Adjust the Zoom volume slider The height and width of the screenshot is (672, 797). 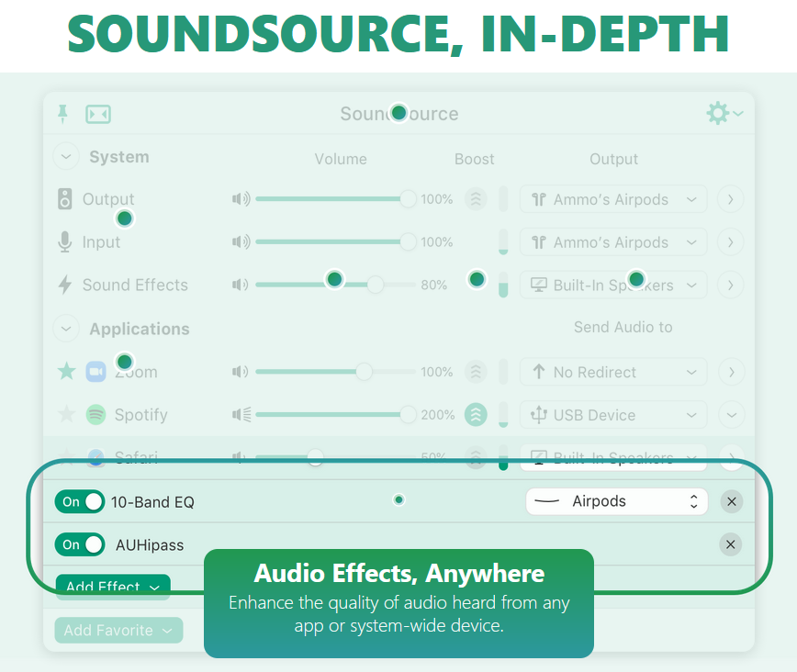(335, 372)
